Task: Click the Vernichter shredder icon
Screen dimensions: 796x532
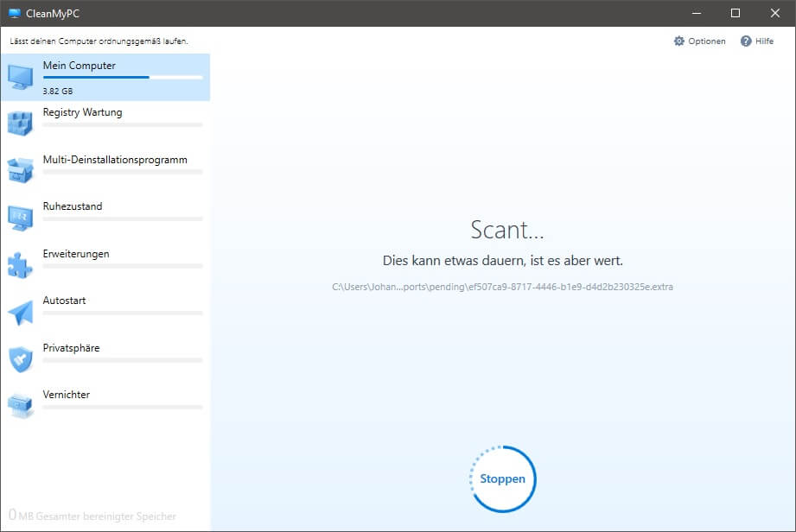Action: tap(21, 405)
